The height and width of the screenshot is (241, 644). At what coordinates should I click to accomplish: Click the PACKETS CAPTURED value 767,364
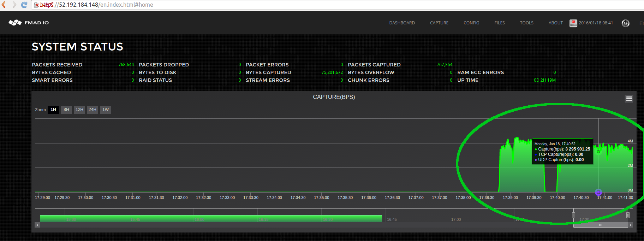445,65
